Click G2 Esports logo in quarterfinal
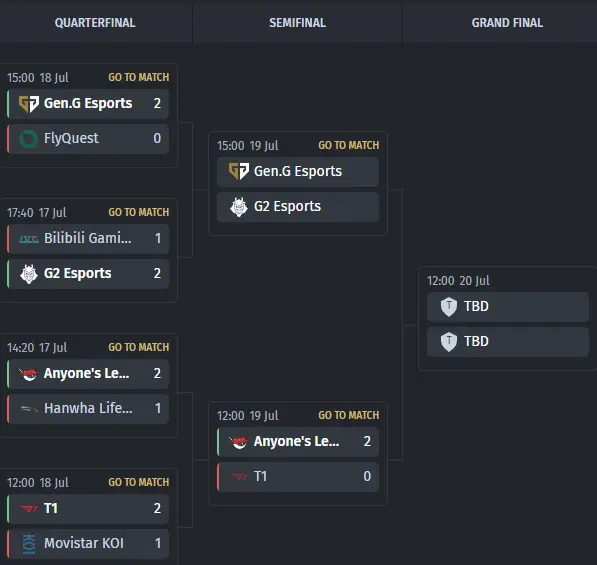597x565 pixels. click(29, 274)
